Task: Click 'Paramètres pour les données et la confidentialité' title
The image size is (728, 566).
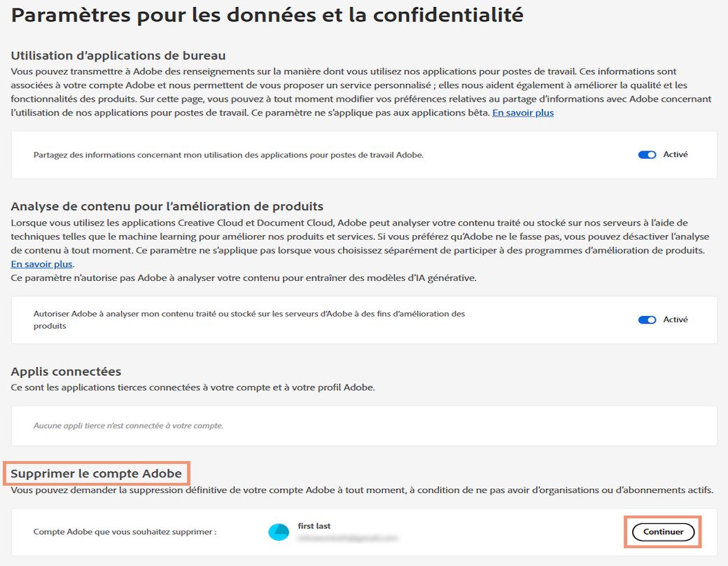Action: pos(267,15)
